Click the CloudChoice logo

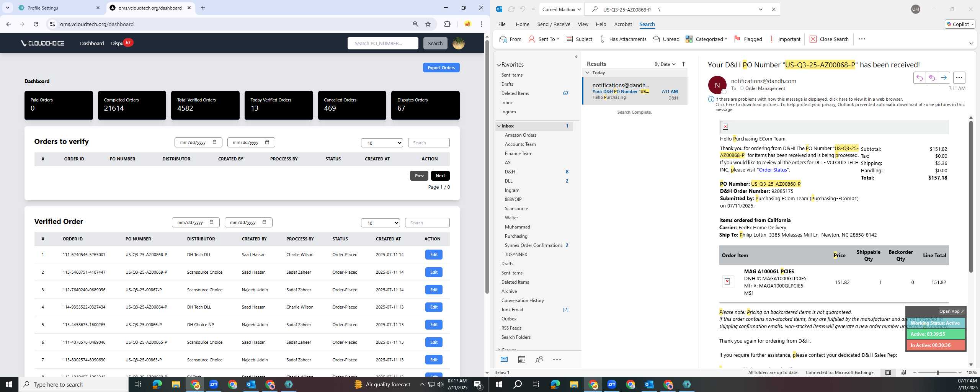42,43
